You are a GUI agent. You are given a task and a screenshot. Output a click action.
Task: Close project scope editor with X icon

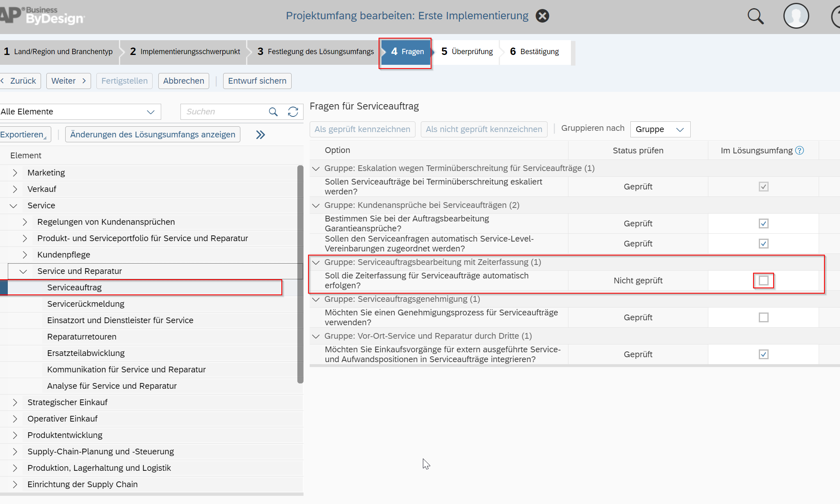tap(542, 16)
